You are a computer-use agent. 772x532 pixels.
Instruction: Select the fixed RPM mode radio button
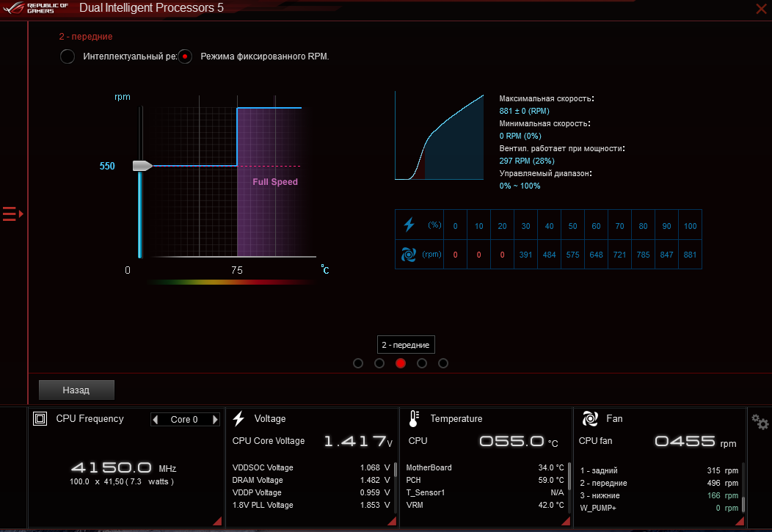[x=185, y=57]
